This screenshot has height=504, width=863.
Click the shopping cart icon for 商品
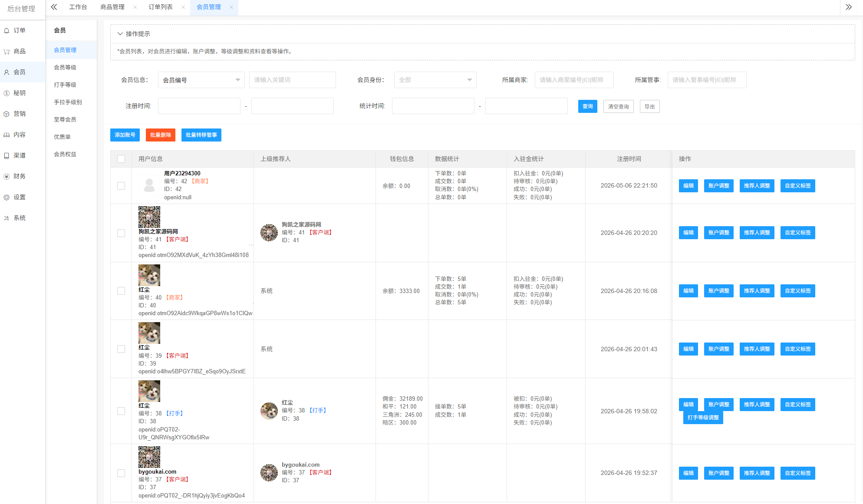point(7,52)
